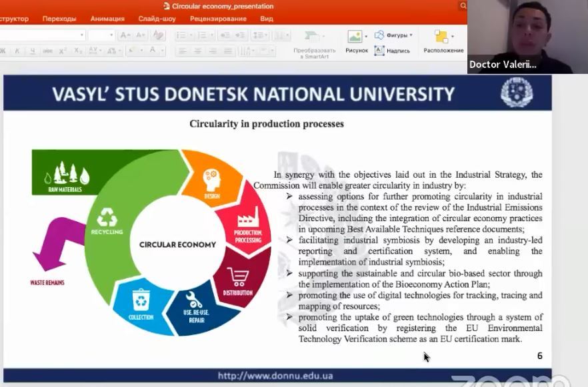588x387 pixels.
Task: Expand the Фигуры dropdown arrow
Action: coord(411,35)
